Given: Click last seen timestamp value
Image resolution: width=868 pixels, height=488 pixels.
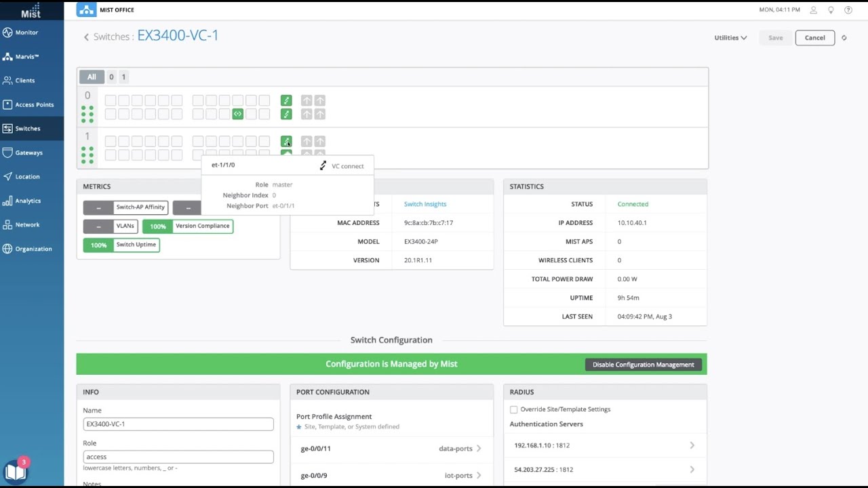Looking at the screenshot, I should (645, 317).
